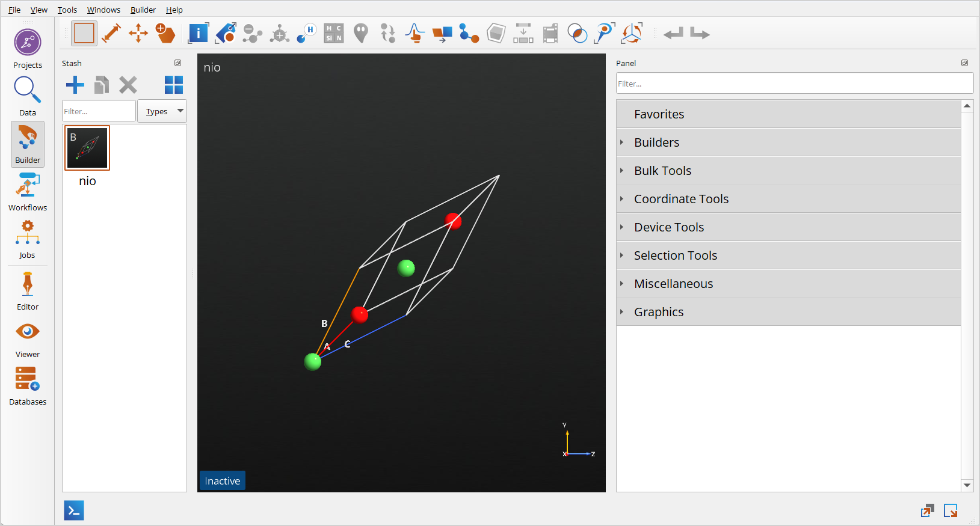This screenshot has width=980, height=526.
Task: Open the Databases section
Action: tap(28, 385)
